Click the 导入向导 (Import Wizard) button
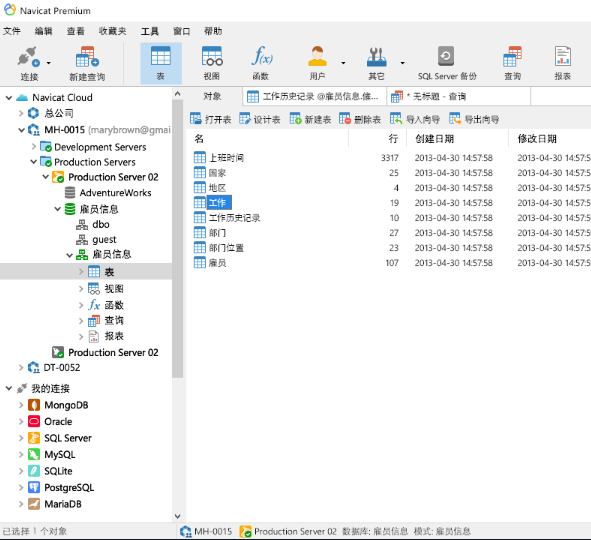This screenshot has width=591, height=540. pyautogui.click(x=415, y=119)
